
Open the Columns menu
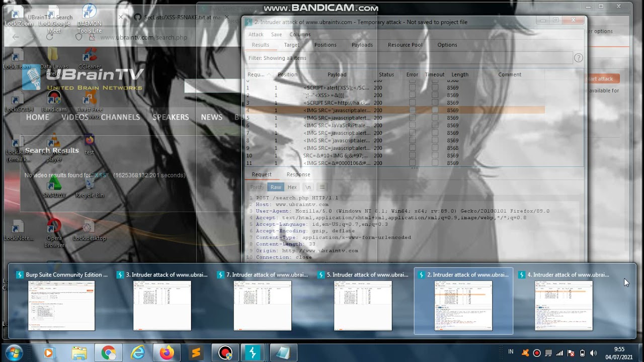click(300, 34)
